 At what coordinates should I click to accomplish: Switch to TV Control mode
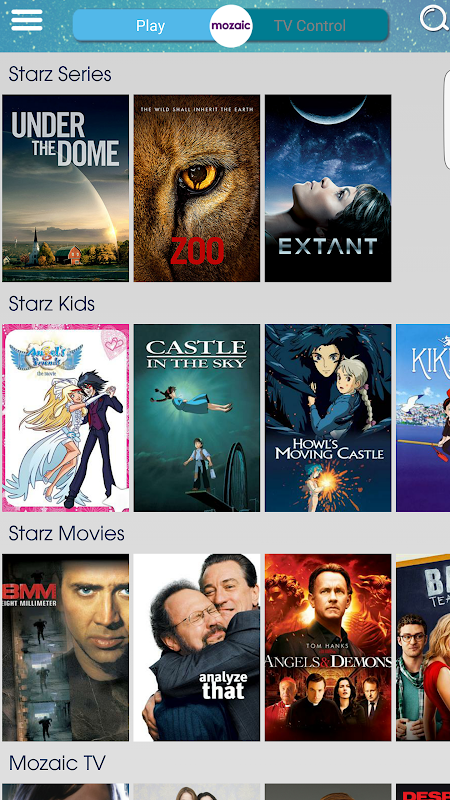pyautogui.click(x=310, y=26)
